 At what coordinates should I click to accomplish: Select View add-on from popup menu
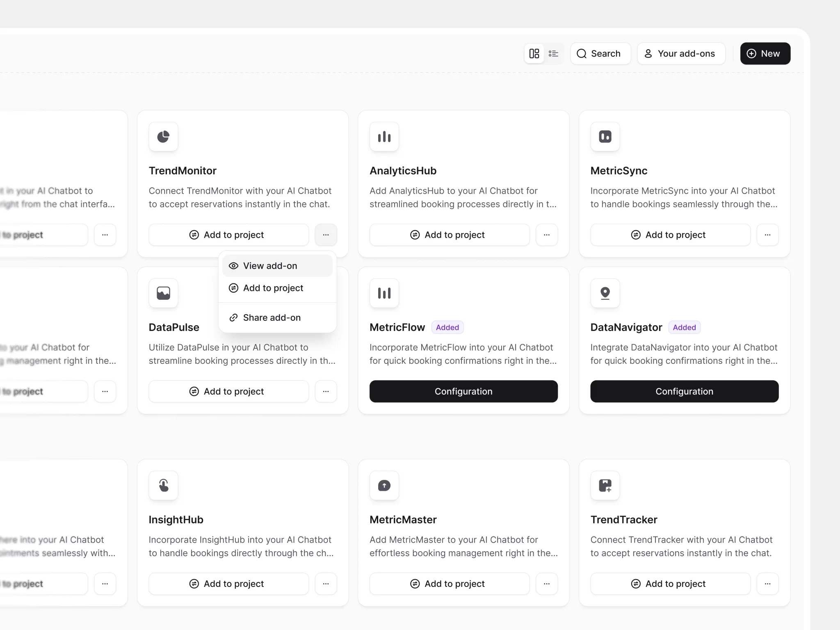click(278, 266)
